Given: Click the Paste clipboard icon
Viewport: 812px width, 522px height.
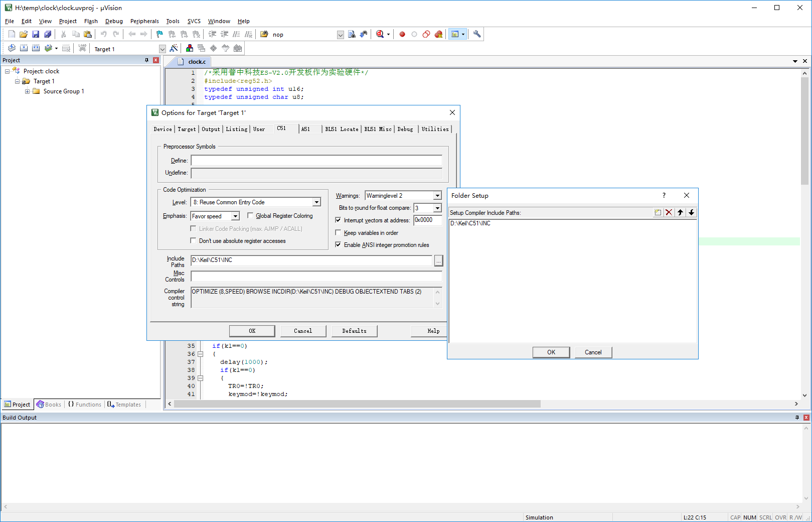Looking at the screenshot, I should 88,34.
